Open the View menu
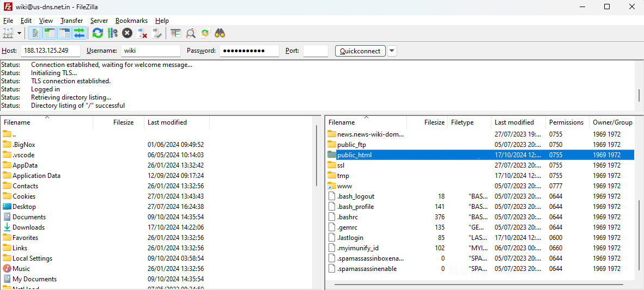 46,21
